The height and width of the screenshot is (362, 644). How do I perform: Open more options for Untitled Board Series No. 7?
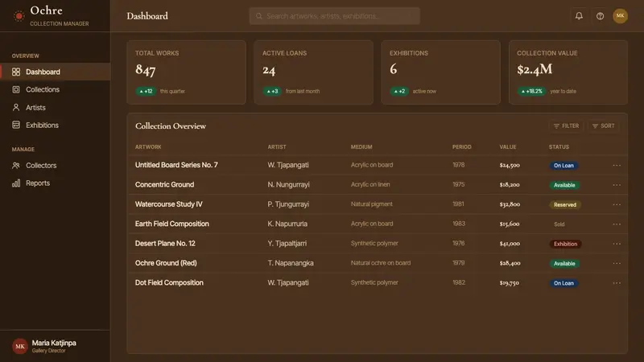pos(617,166)
